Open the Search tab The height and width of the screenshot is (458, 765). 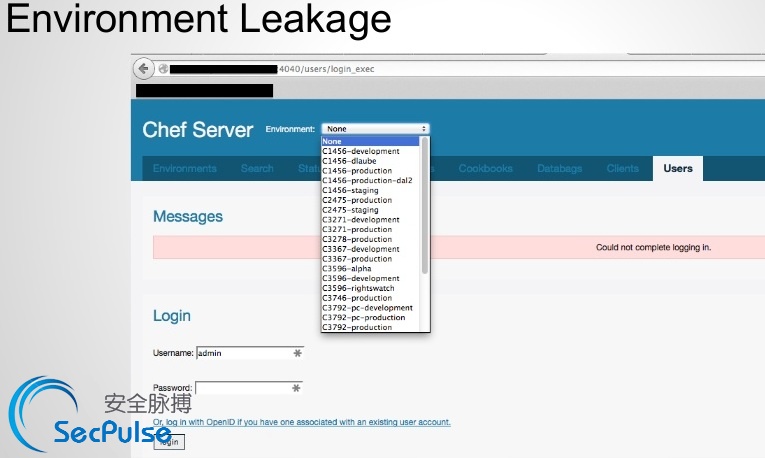257,168
